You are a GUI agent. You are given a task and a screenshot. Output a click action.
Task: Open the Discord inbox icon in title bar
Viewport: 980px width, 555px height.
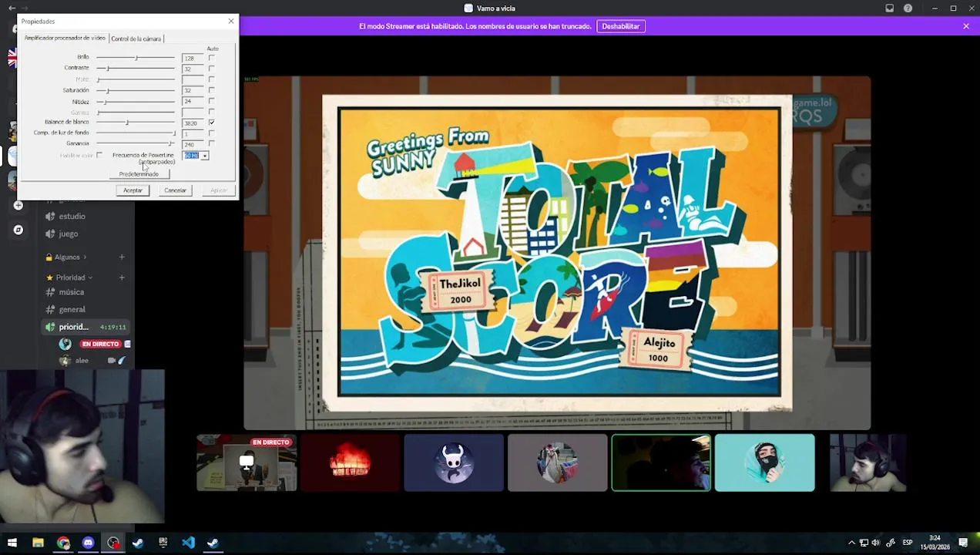point(889,8)
